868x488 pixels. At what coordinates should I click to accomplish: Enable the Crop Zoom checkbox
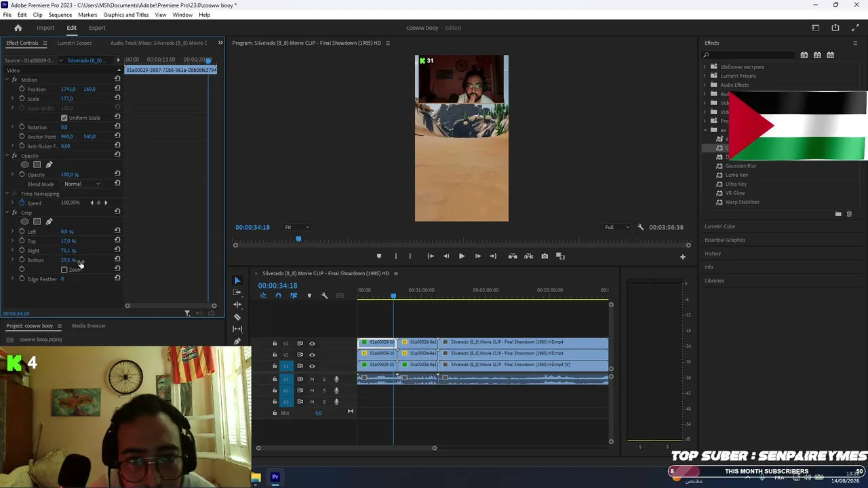click(64, 270)
